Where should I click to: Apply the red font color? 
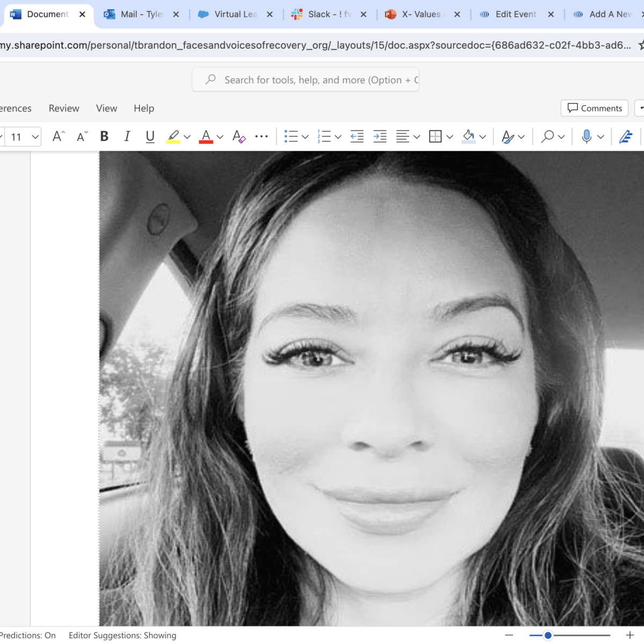pos(206,137)
